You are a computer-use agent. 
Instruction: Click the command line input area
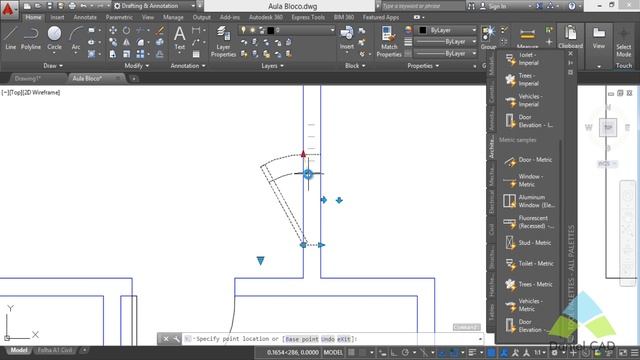tap(333, 339)
